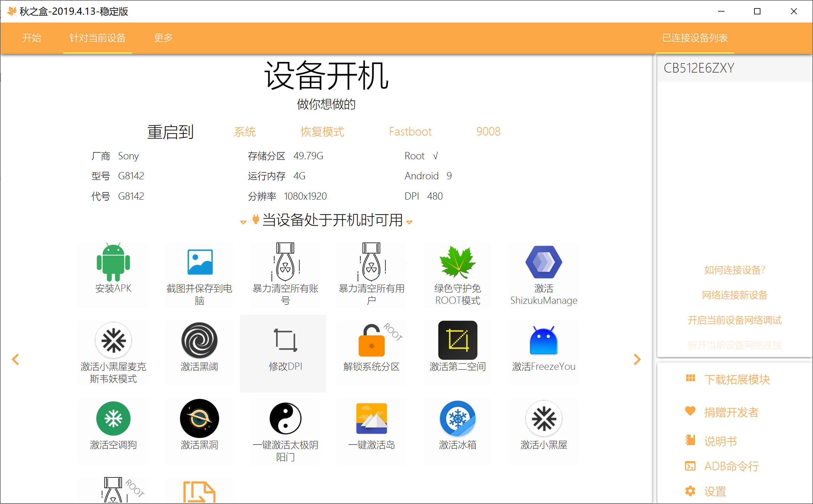Screen dimensions: 813x504
Task: Open 截图并保存到电脑 screenshot tool
Action: point(199,262)
